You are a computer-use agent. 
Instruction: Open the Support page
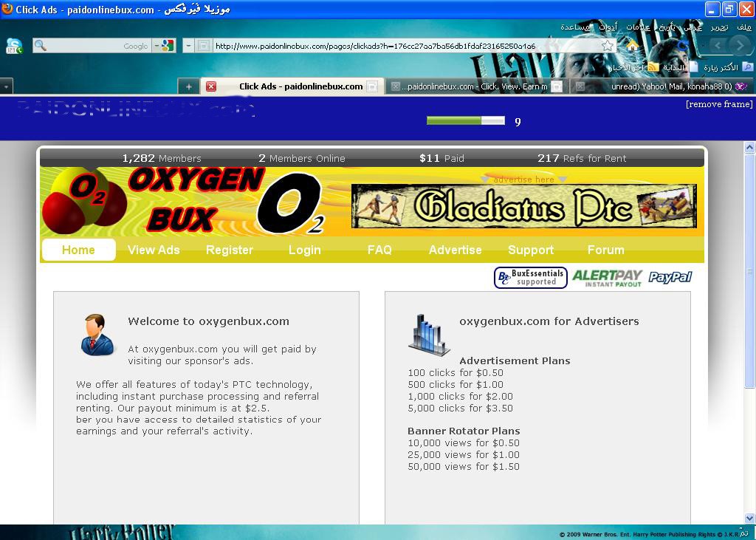click(x=530, y=250)
